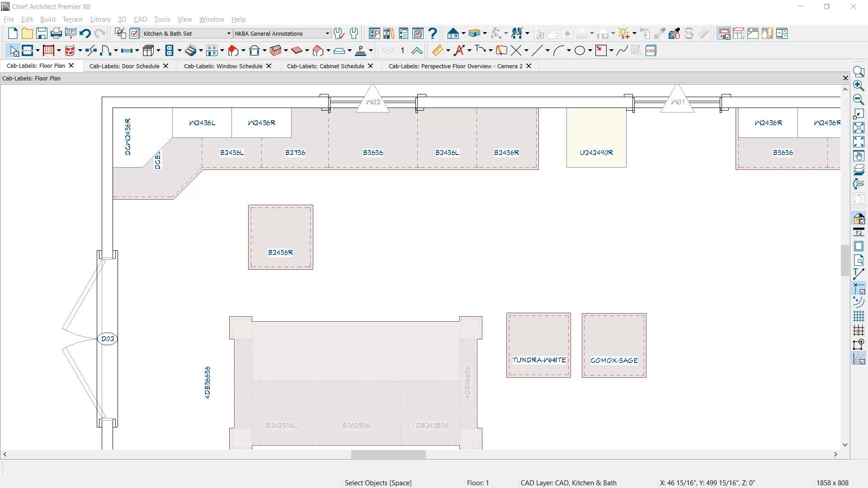The width and height of the screenshot is (868, 488).
Task: Open the Library menu
Action: pos(100,19)
